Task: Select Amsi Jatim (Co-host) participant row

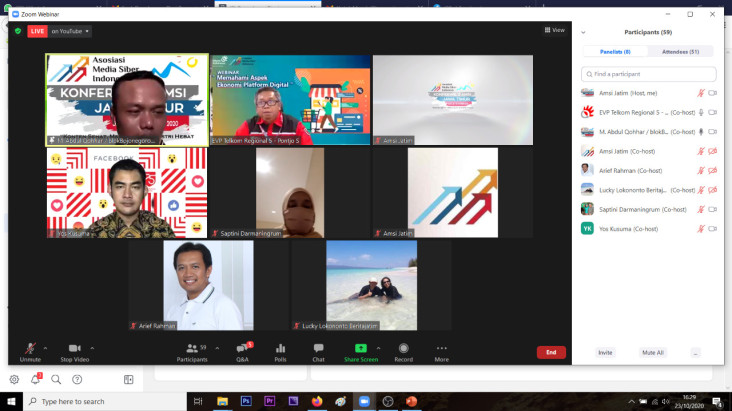Action: pyautogui.click(x=648, y=151)
